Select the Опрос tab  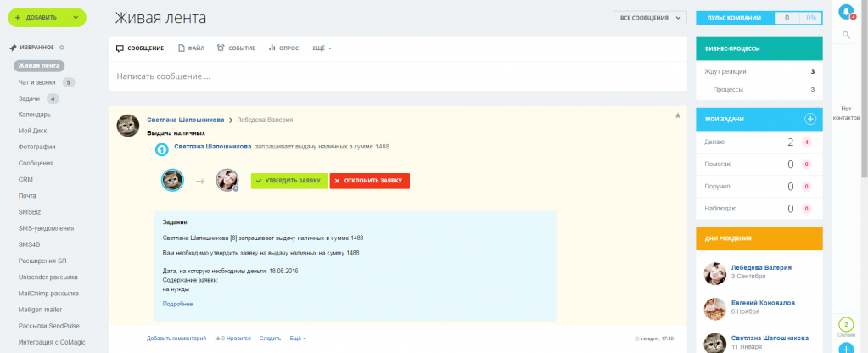(283, 48)
